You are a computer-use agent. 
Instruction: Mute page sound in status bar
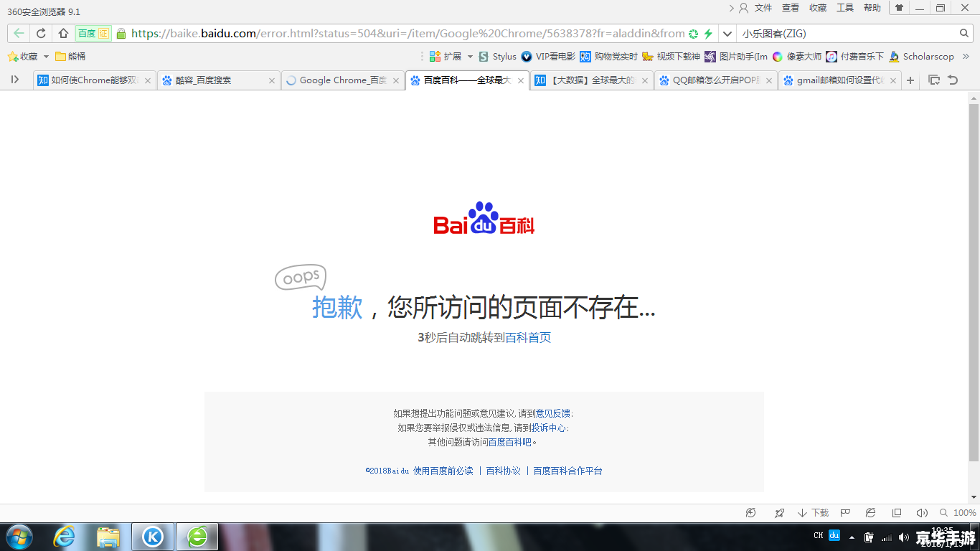click(922, 513)
